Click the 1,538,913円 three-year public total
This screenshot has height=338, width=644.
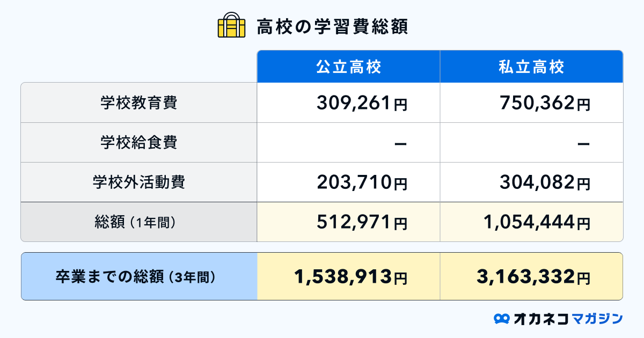350,277
